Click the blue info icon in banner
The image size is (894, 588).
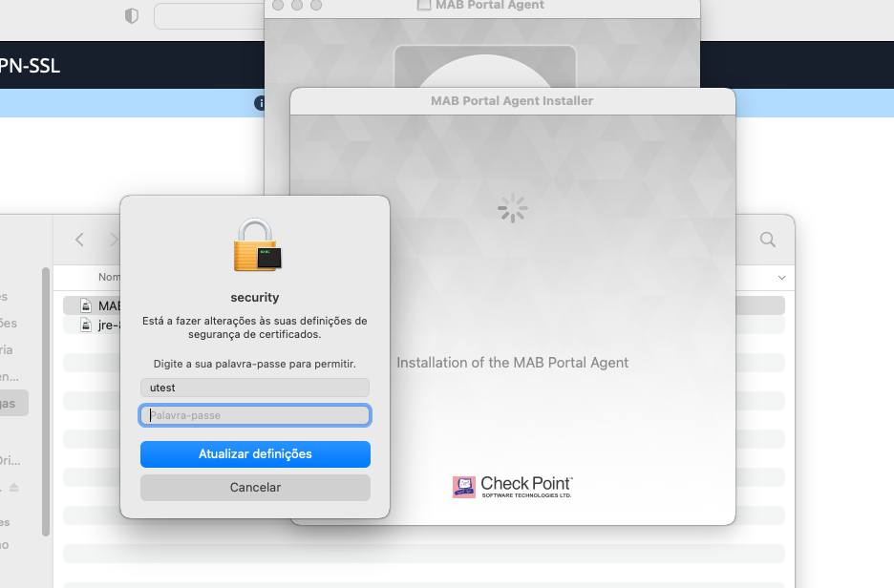tap(260, 103)
